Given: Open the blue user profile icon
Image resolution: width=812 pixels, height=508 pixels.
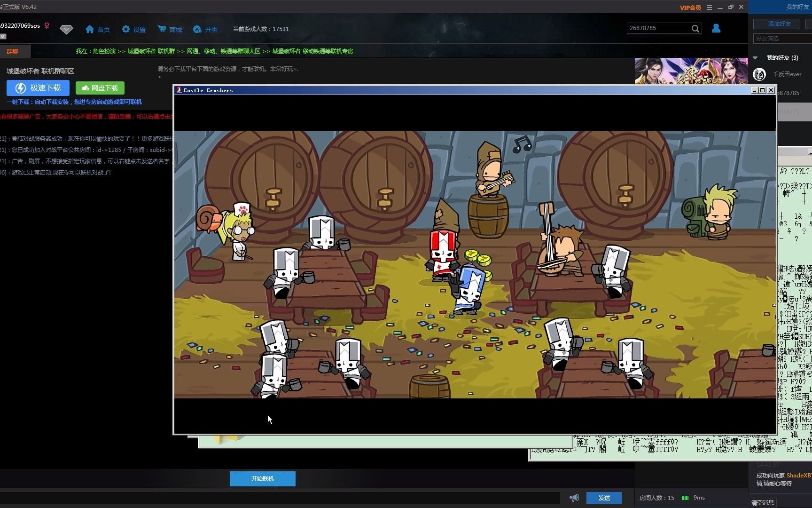Looking at the screenshot, I should coord(716,28).
